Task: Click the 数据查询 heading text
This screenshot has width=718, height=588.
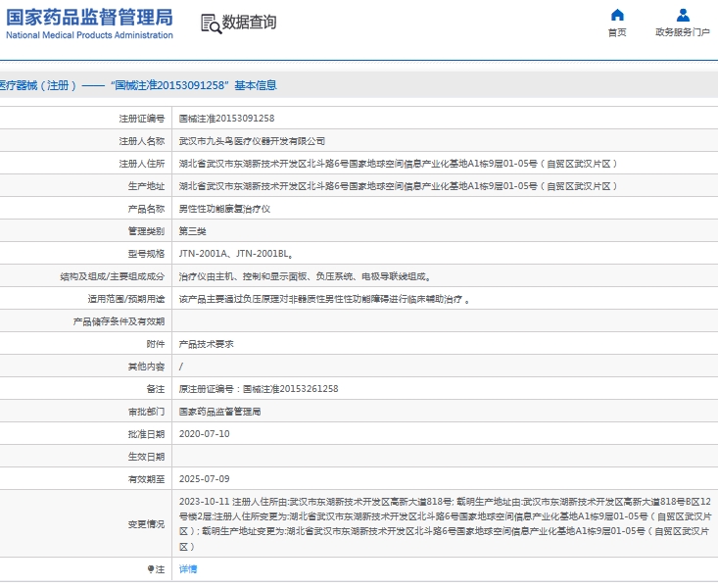Action: [249, 22]
